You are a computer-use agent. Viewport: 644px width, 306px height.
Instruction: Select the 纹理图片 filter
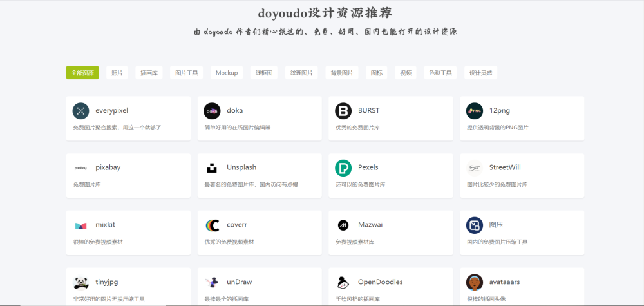(301, 73)
